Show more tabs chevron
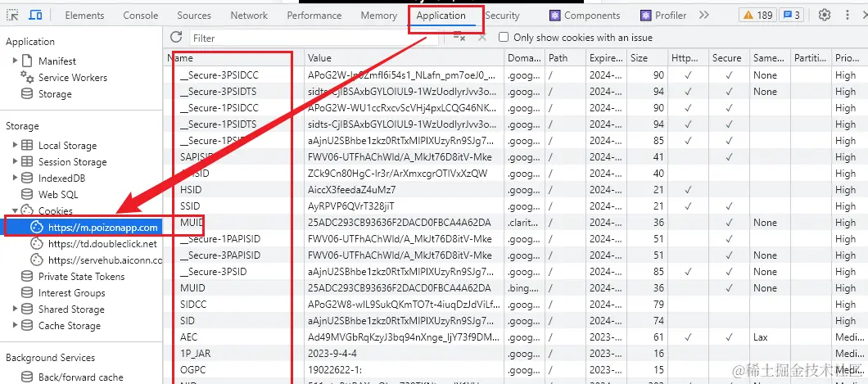 [703, 15]
